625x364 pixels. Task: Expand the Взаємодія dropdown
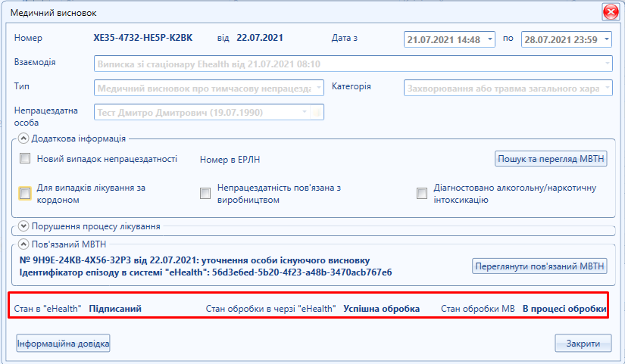pyautogui.click(x=607, y=64)
